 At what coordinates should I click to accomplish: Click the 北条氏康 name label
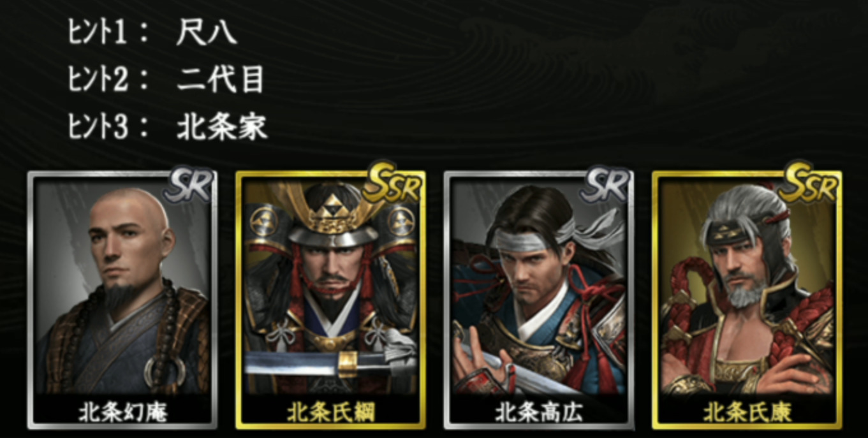747,412
